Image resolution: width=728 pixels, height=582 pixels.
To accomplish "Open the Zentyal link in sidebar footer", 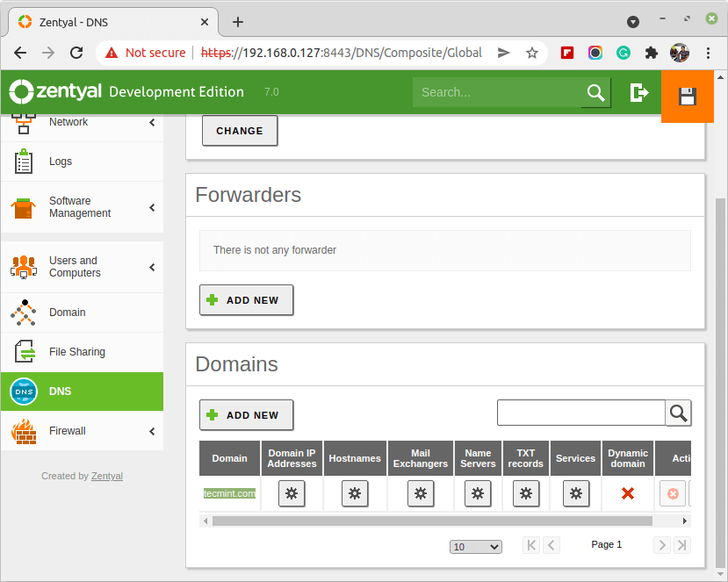I will click(x=107, y=476).
